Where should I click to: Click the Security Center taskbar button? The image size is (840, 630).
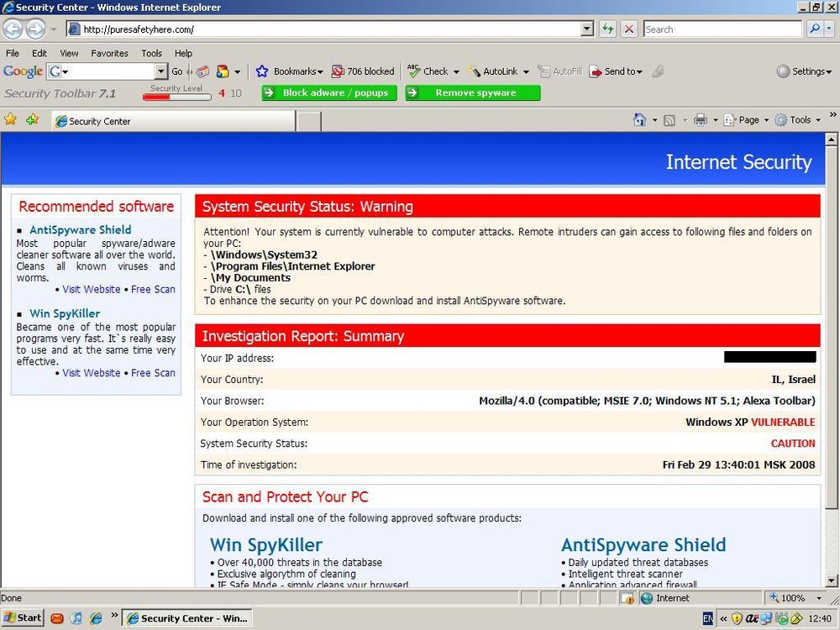click(x=187, y=618)
